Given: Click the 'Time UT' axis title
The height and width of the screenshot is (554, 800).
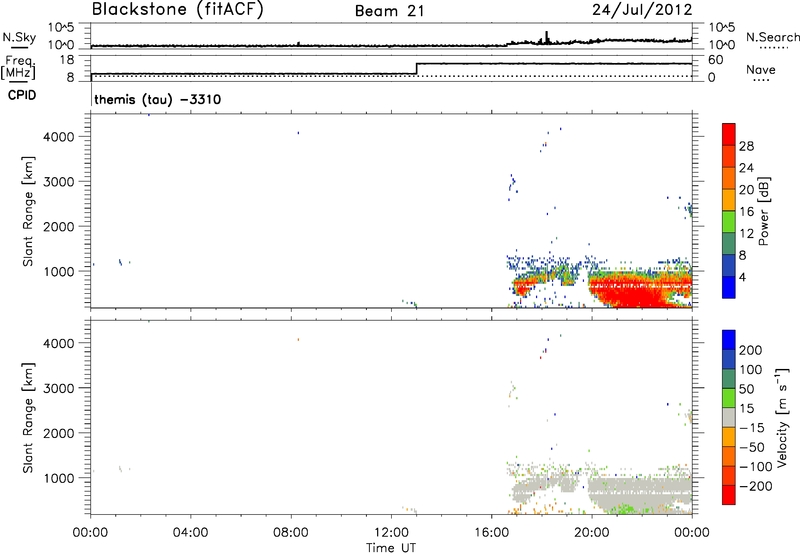Looking at the screenshot, I should coord(391,548).
